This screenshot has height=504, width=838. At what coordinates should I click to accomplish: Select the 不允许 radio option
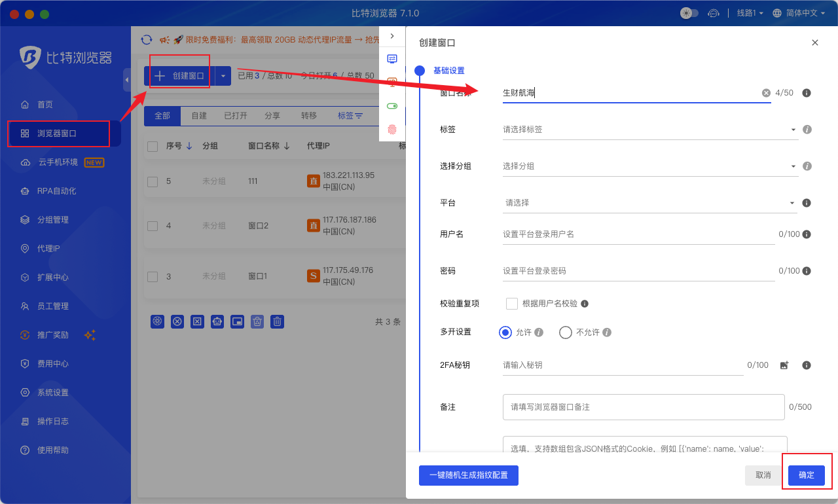tap(566, 333)
